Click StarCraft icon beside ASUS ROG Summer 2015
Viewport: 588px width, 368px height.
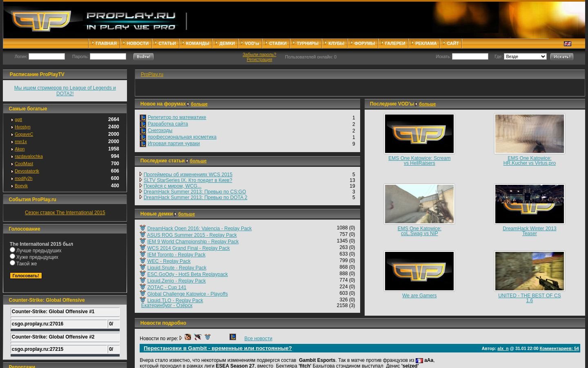pyautogui.click(x=143, y=235)
